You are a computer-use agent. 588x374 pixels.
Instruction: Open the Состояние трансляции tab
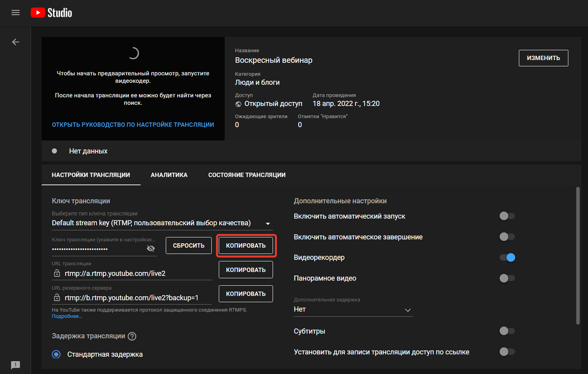tap(246, 175)
